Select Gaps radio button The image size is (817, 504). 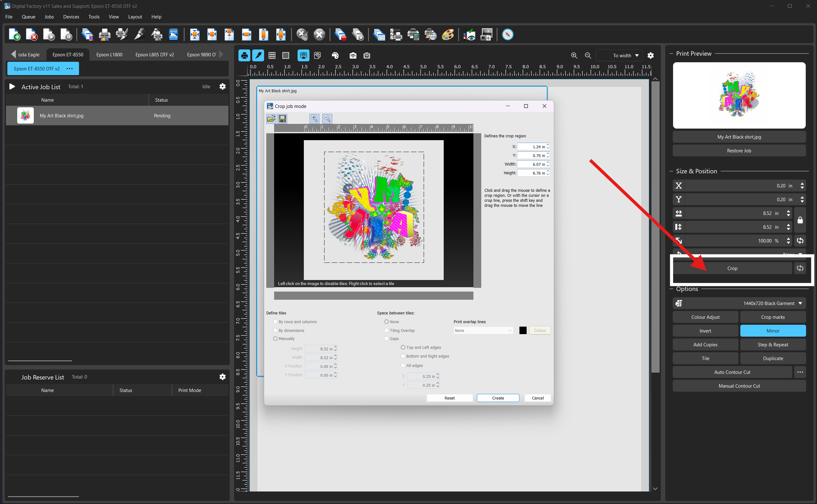pos(386,339)
